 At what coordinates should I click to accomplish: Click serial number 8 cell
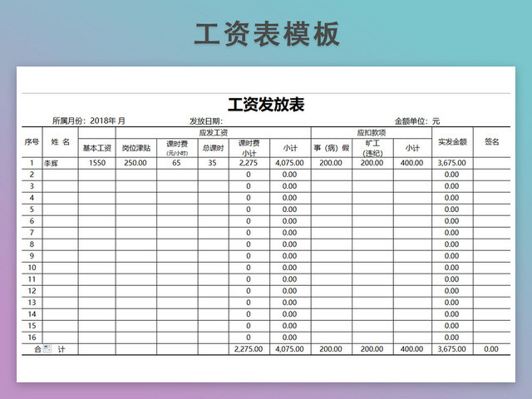tap(32, 244)
